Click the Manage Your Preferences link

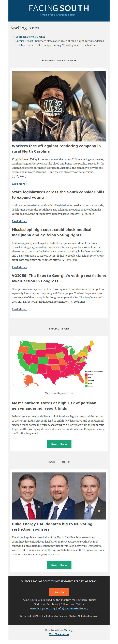pyautogui.click(x=61, y=632)
